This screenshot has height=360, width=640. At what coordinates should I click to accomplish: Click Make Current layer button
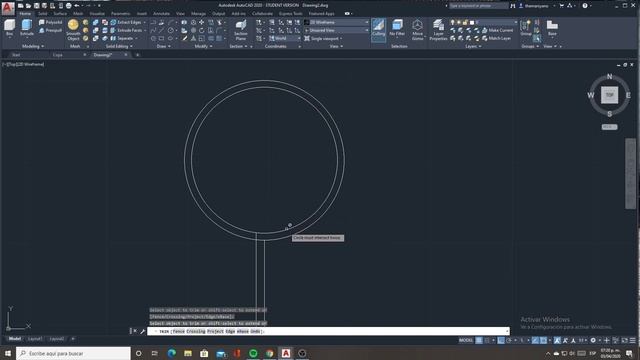tap(497, 30)
